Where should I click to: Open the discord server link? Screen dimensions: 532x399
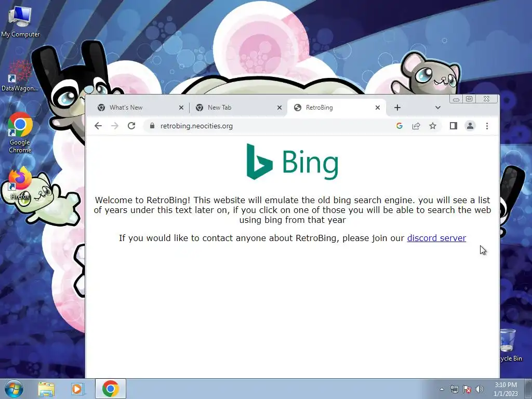(436, 238)
